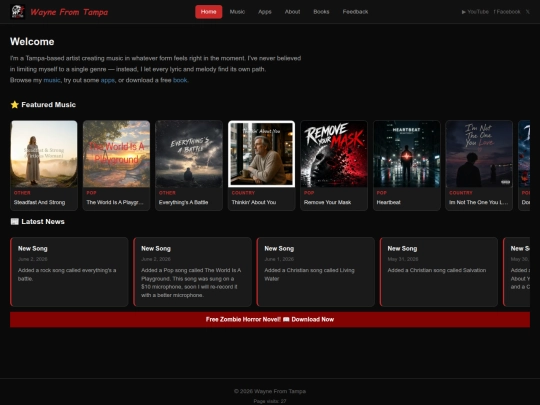Open news card about Salvation song
Screen dimensions: 540x405
(439, 272)
